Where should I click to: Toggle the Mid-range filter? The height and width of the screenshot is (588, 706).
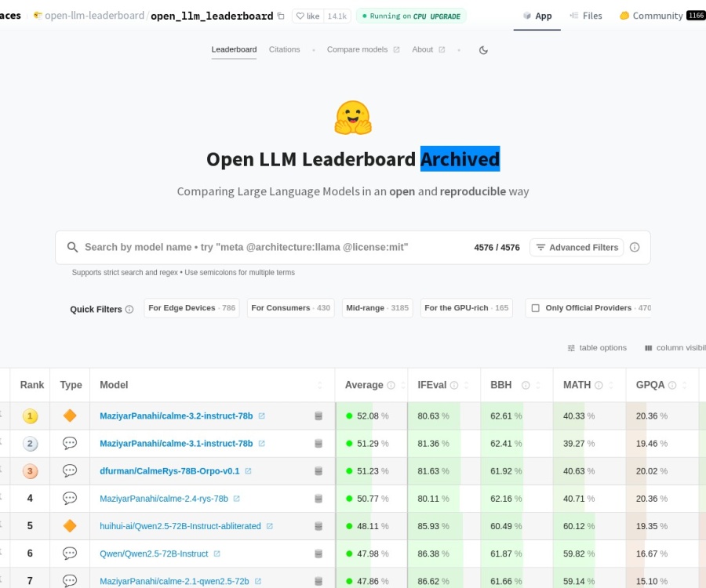(377, 308)
